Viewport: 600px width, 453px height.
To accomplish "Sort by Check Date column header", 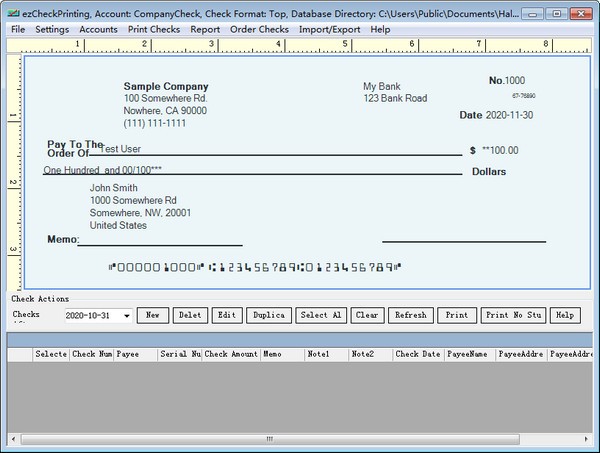I will click(419, 354).
